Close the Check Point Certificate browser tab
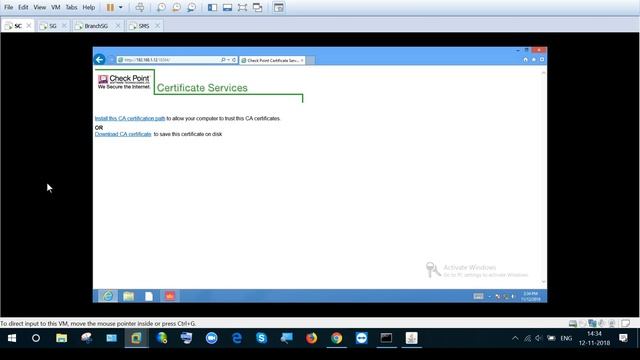 (x=302, y=60)
